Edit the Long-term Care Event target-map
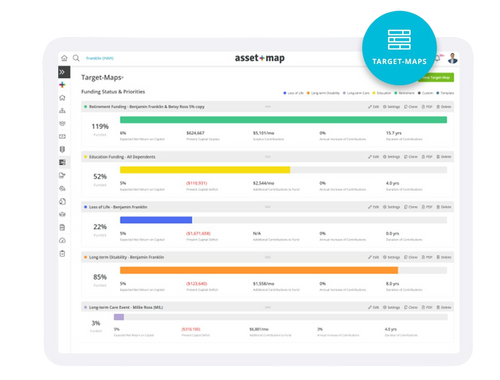 point(374,307)
